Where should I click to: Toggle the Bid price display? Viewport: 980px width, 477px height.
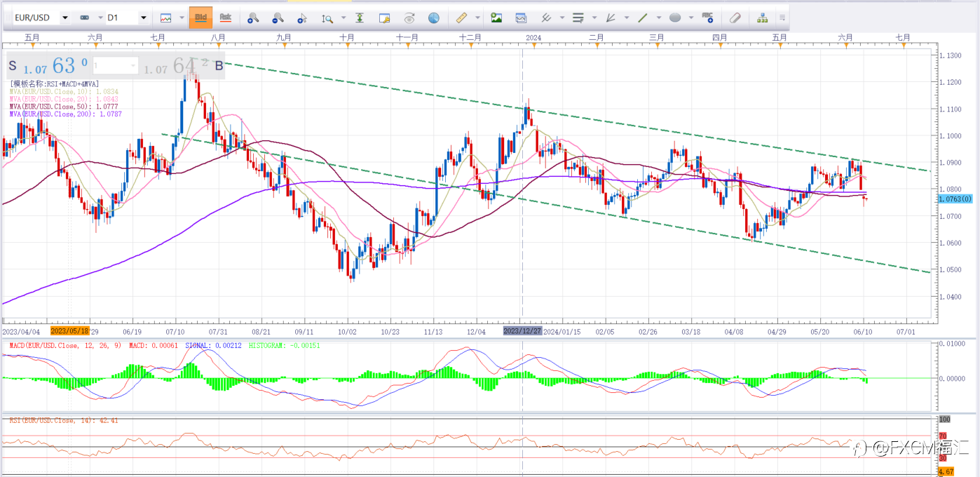pos(200,18)
